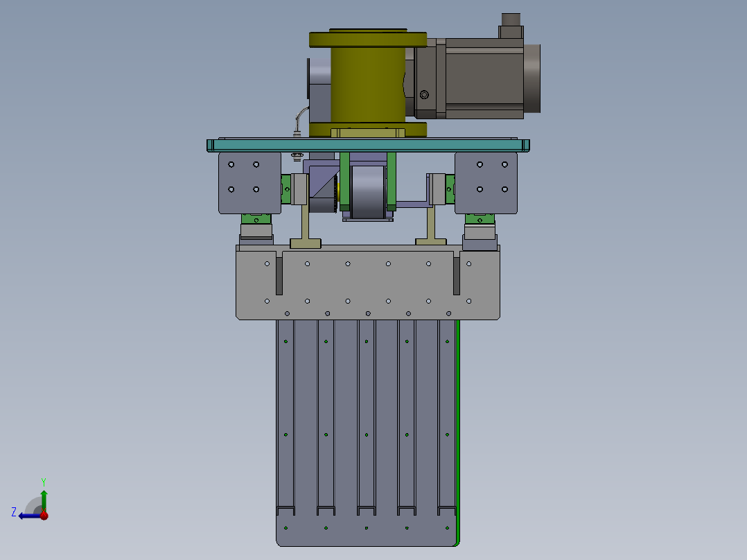
Task: Select the lower slotted fork plate
Action: tap(366, 432)
